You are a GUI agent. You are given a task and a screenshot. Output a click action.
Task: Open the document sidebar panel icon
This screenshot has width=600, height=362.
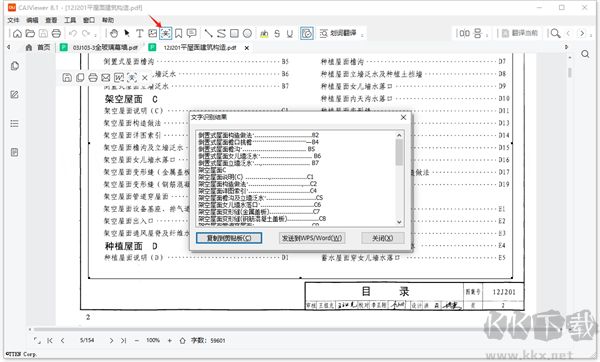point(15,152)
